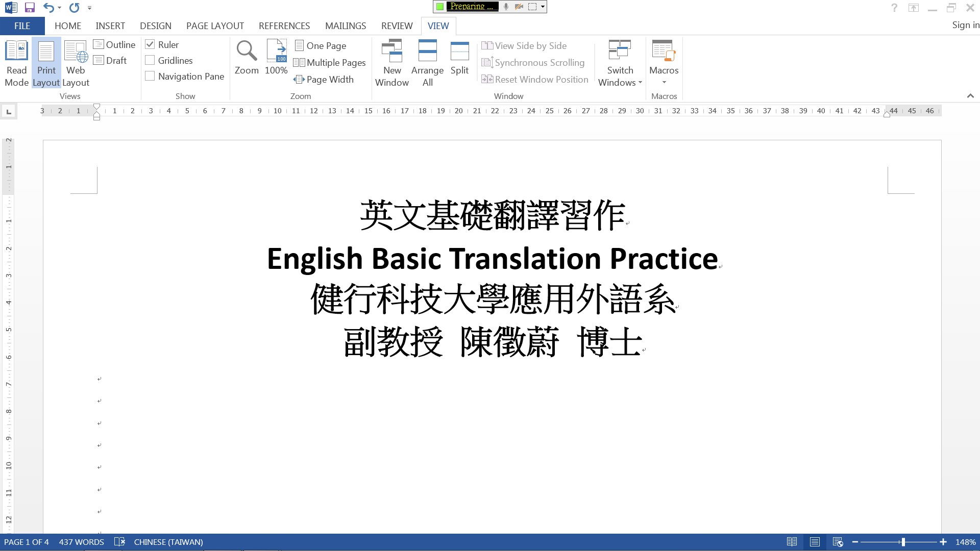Open the PAGE LAYOUT tab
Image resolution: width=980 pixels, height=551 pixels.
pyautogui.click(x=215, y=26)
